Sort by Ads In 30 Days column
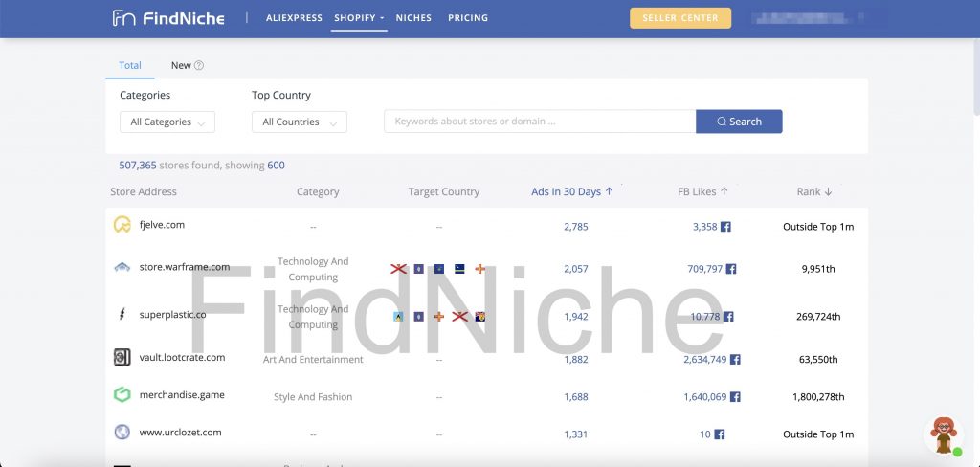Image resolution: width=980 pixels, height=467 pixels. tap(572, 192)
